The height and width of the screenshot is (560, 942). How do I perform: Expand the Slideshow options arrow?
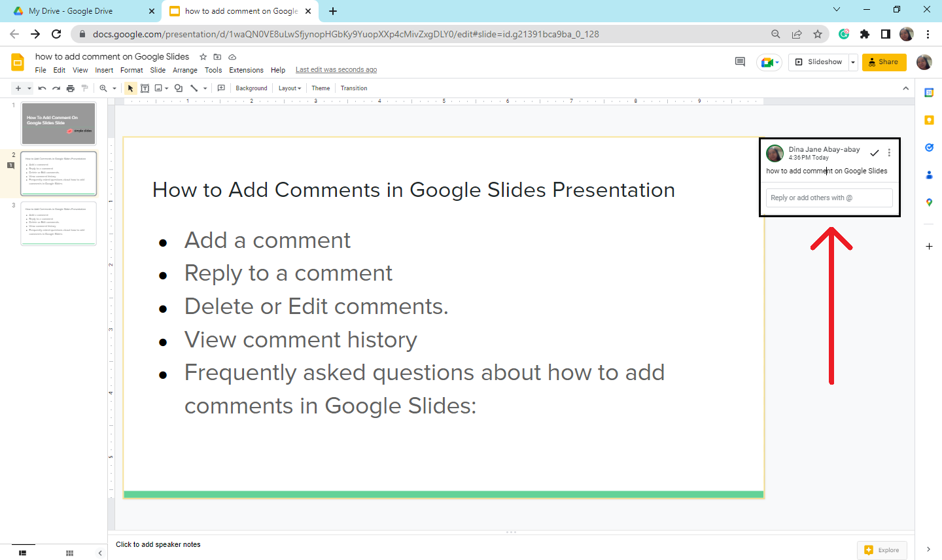[x=852, y=61]
